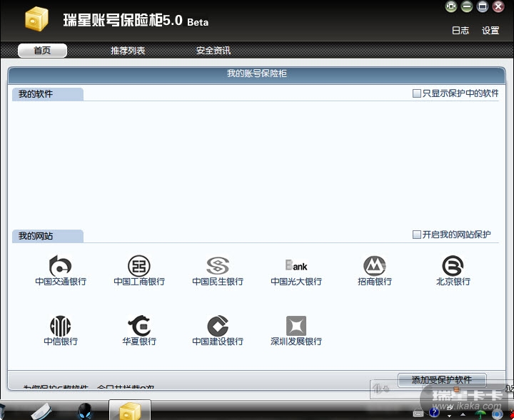Switch to the 安全资讯 tab
Viewport: 514px width, 420px height.
coord(213,51)
